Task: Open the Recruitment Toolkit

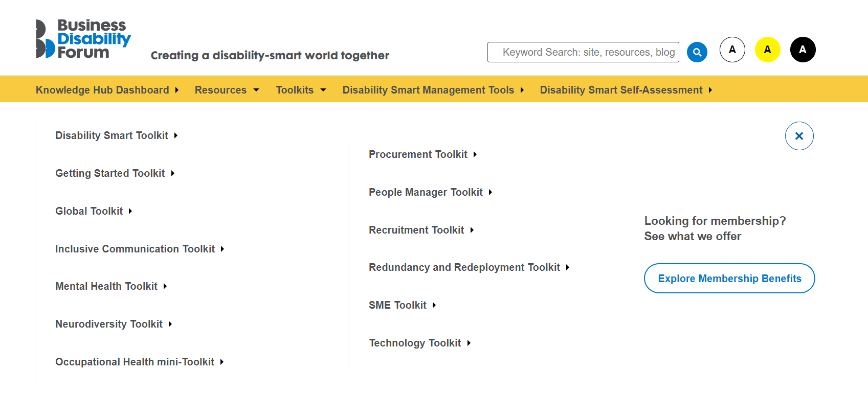Action: 416,230
